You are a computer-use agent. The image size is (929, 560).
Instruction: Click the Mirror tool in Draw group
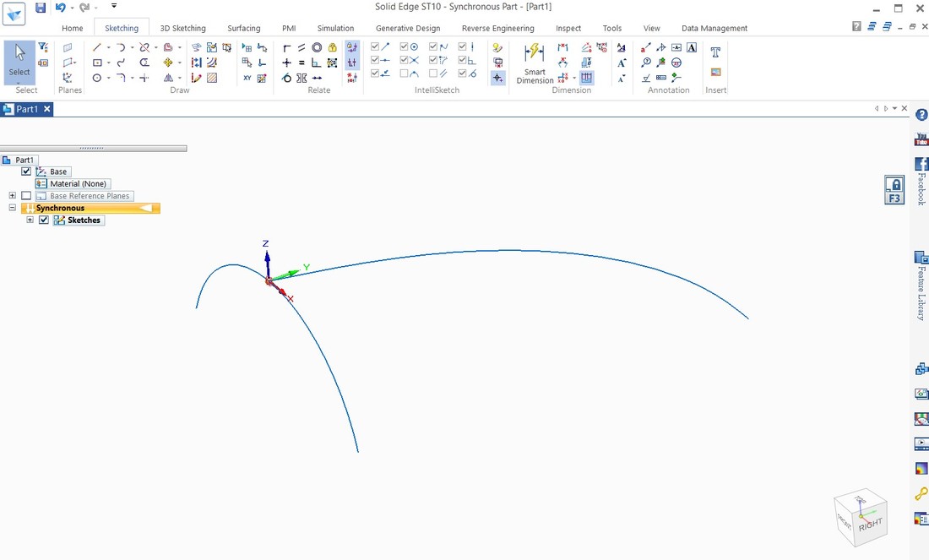168,78
